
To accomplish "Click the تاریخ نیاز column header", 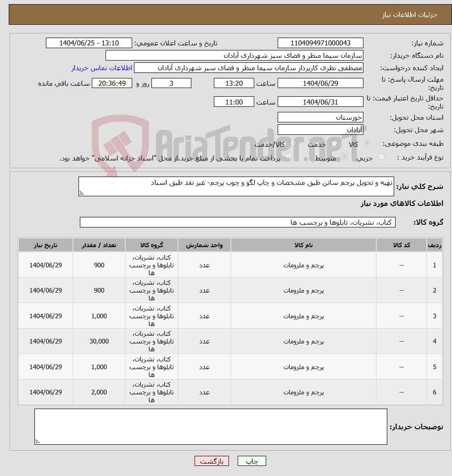I will [45, 245].
